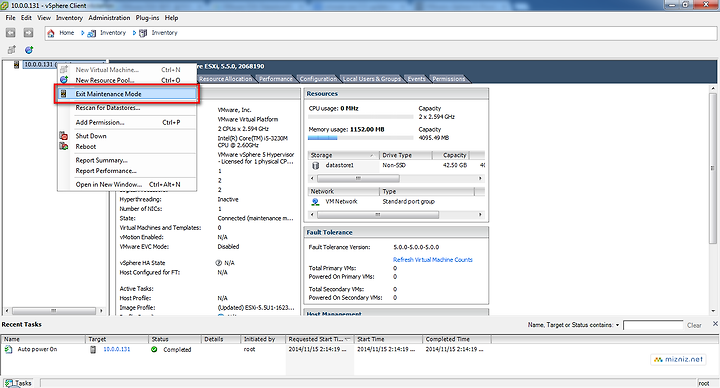Choose Open in New Window from context menu

coord(127,185)
